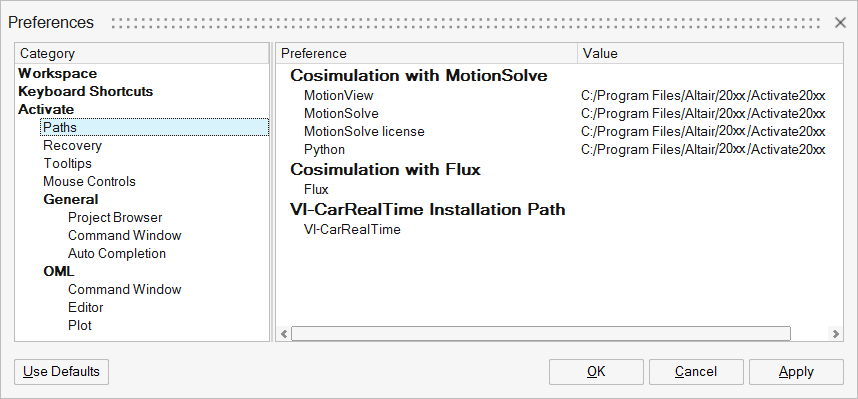Choose Tooltips in the category tree

(67, 164)
